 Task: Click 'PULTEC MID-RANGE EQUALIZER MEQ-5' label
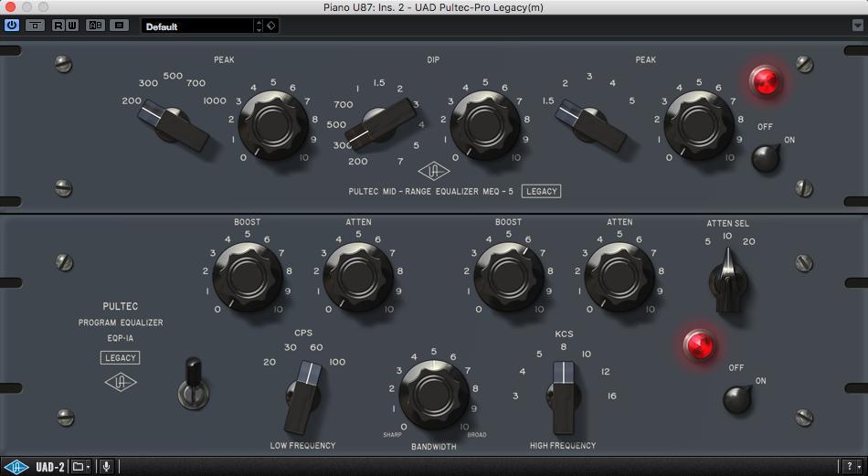430,192
